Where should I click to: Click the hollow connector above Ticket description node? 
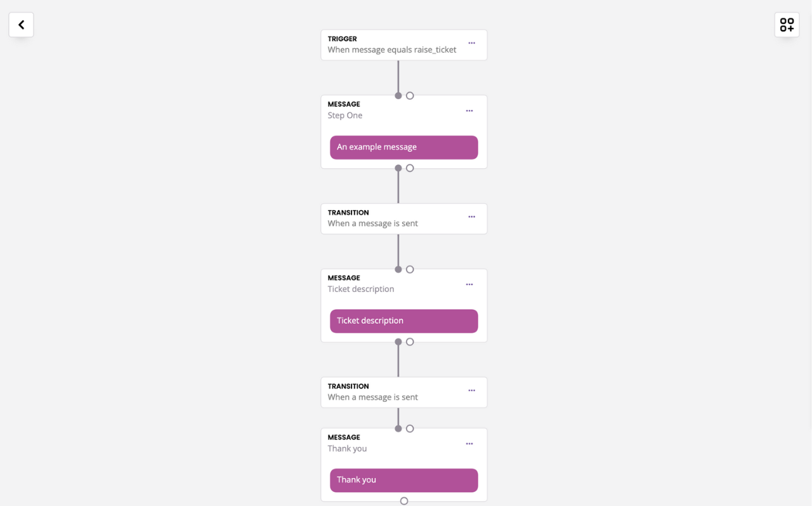tap(410, 269)
